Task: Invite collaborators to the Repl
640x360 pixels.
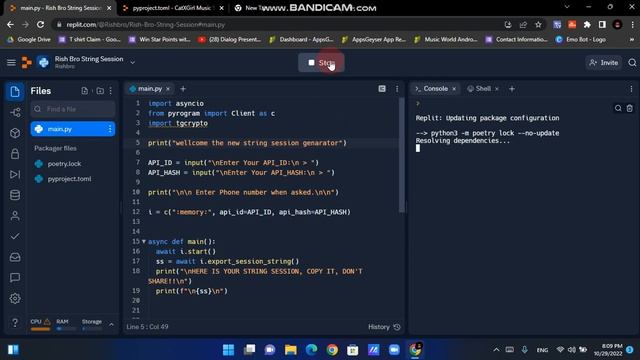Action: 604,63
